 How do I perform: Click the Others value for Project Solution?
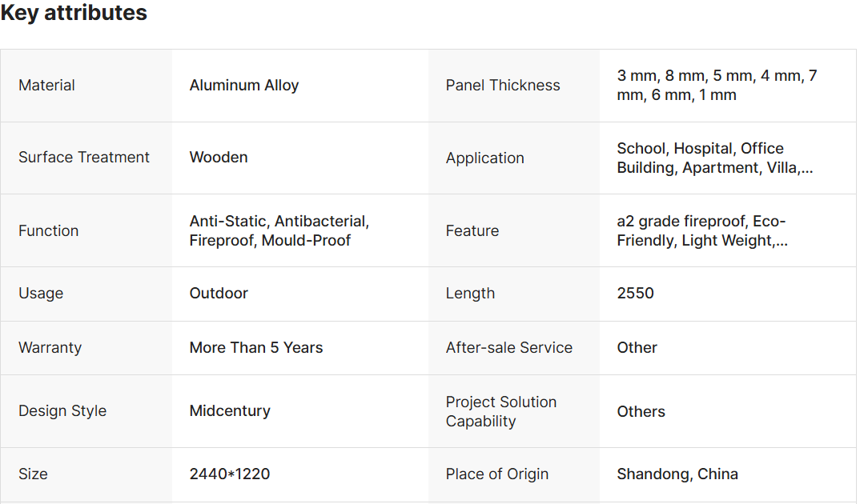tap(641, 411)
